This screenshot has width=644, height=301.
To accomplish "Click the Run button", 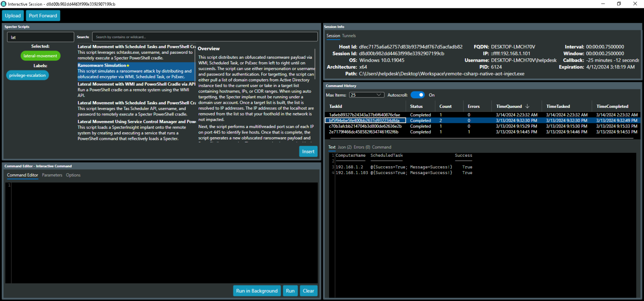I will pos(290,291).
